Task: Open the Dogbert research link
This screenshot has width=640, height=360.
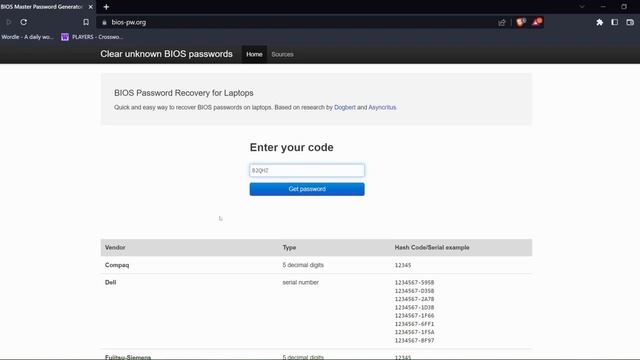Action: pyautogui.click(x=345, y=107)
